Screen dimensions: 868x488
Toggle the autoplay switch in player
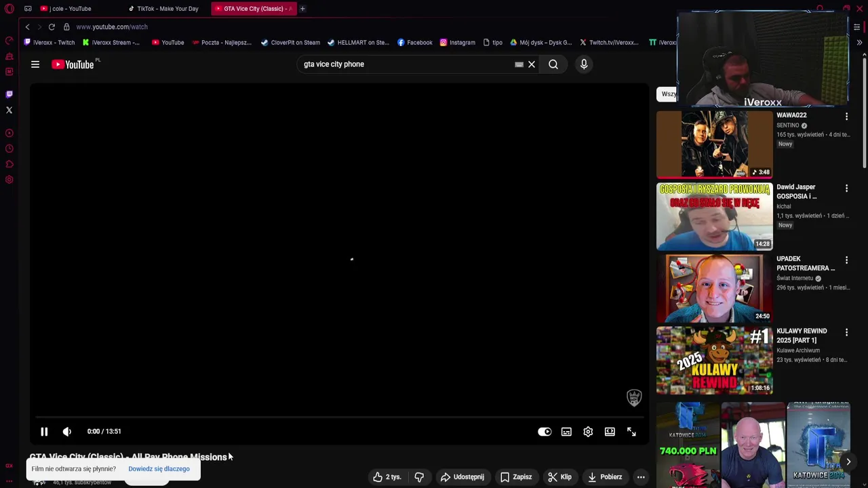[545, 432]
